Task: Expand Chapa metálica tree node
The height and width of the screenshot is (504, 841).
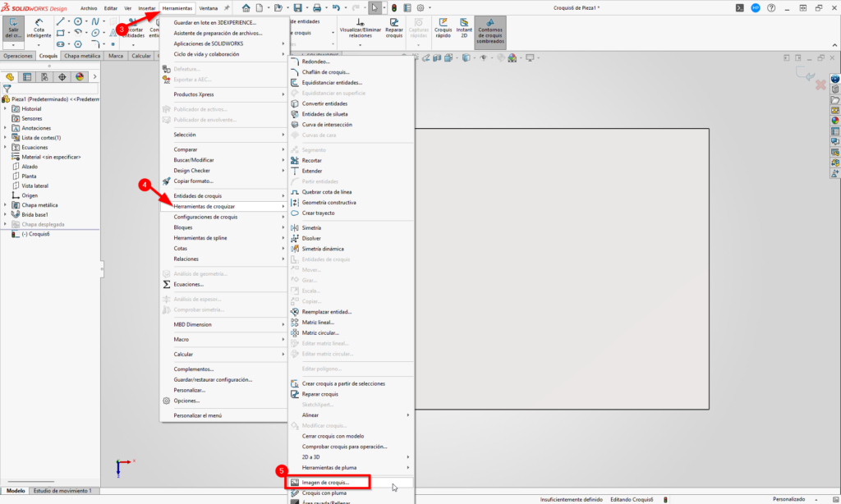Action: point(6,205)
